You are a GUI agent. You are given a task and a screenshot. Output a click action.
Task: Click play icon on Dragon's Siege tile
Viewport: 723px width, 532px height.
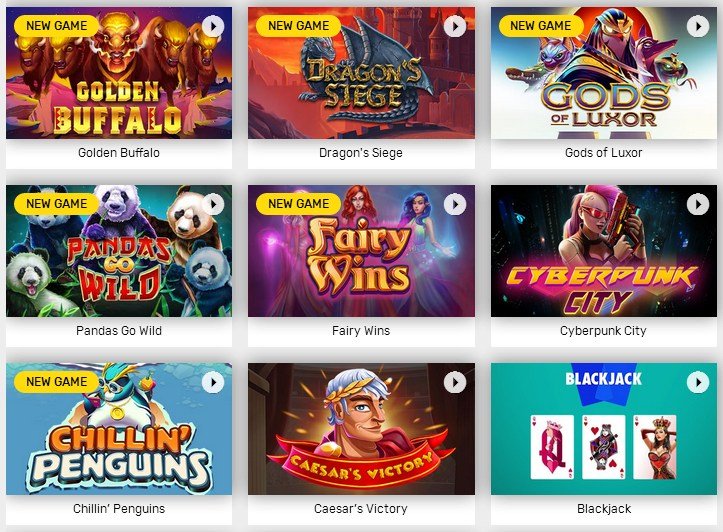[x=455, y=27]
